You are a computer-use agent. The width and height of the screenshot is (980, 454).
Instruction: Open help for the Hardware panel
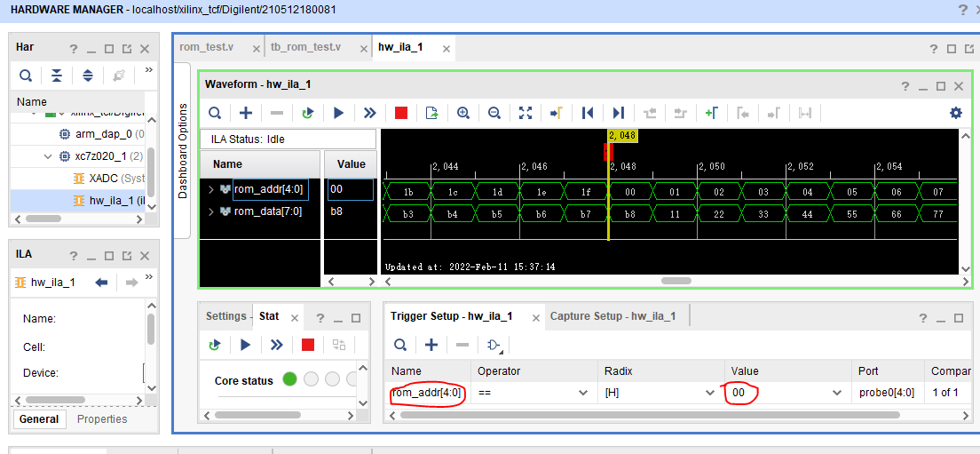pyautogui.click(x=73, y=49)
